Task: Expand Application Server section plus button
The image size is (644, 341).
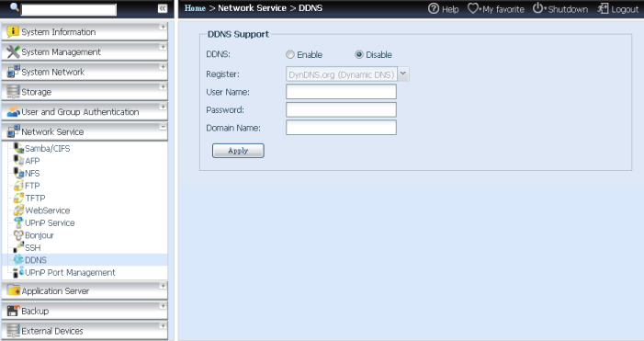Action: [163, 286]
